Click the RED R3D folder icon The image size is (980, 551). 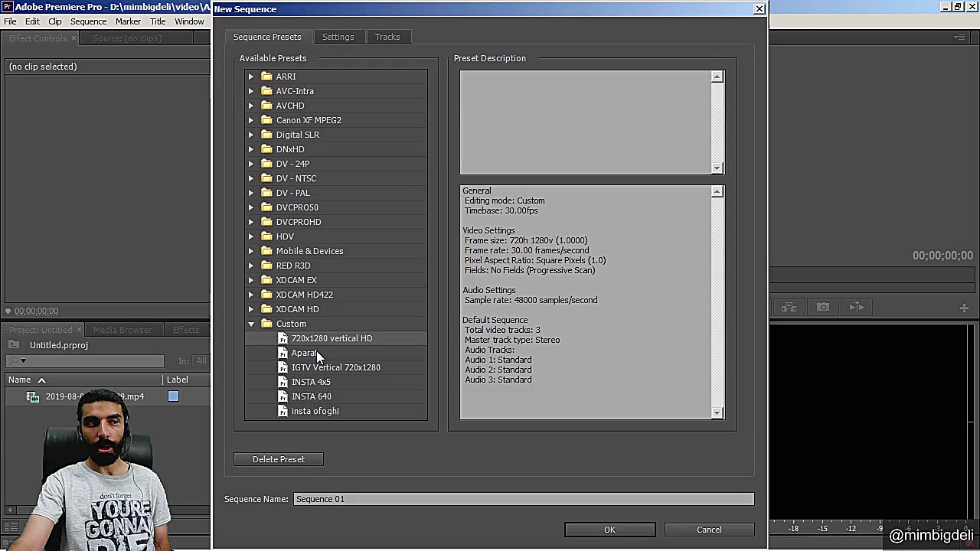[266, 266]
